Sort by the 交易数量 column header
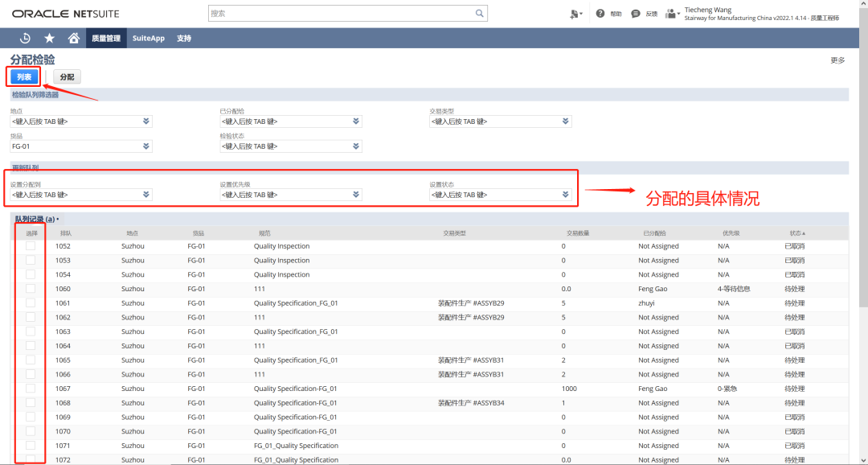 point(578,233)
